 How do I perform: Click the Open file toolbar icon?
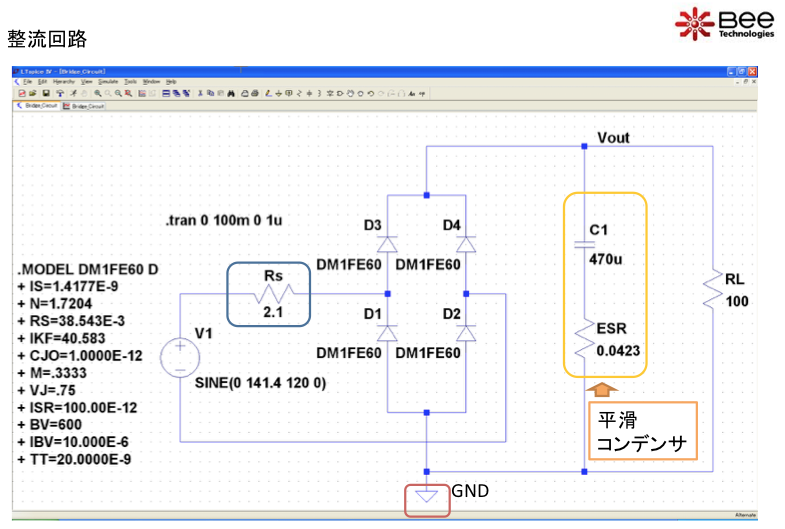tap(33, 93)
